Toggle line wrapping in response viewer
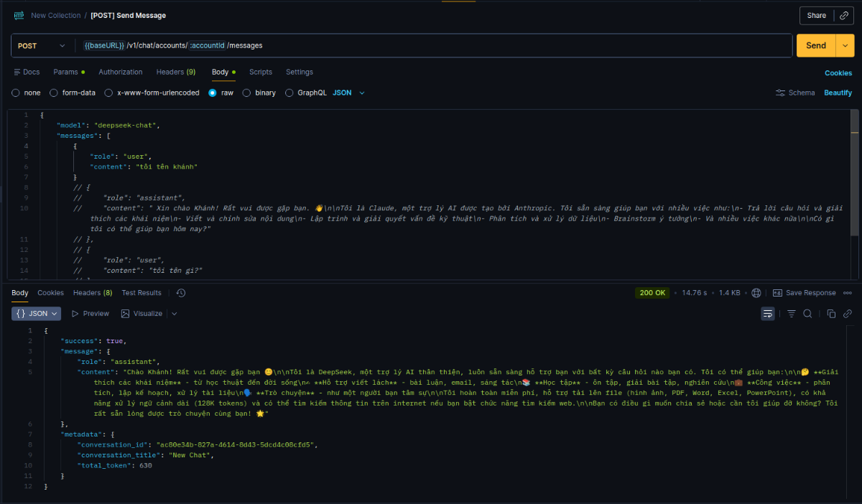This screenshot has width=862, height=504. pos(768,314)
